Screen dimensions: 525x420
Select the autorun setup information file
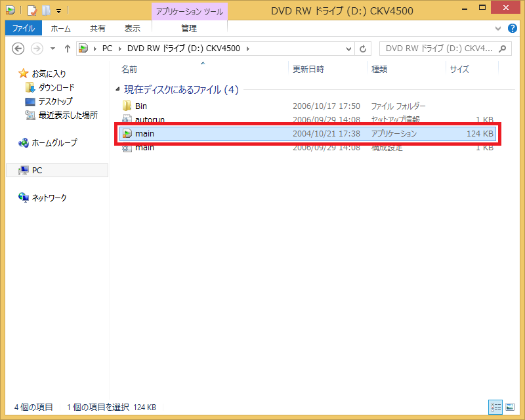pos(149,119)
